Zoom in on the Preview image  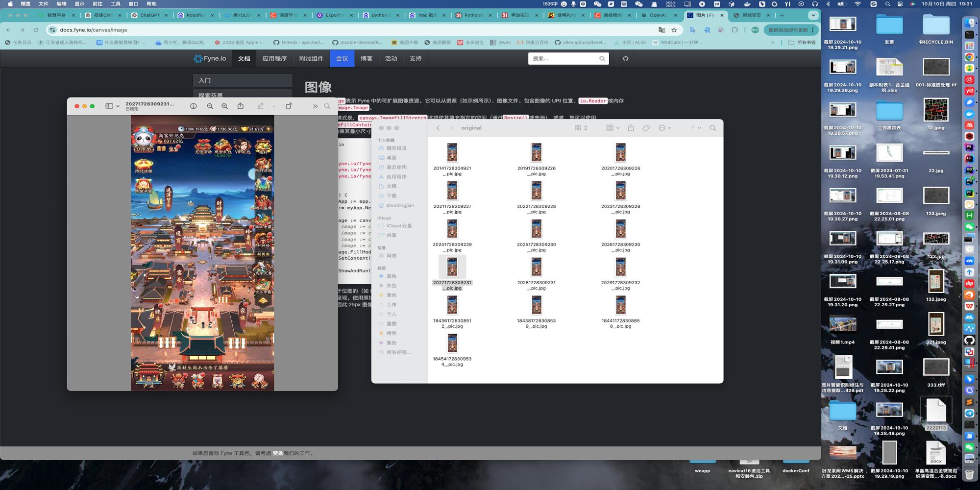point(224,106)
